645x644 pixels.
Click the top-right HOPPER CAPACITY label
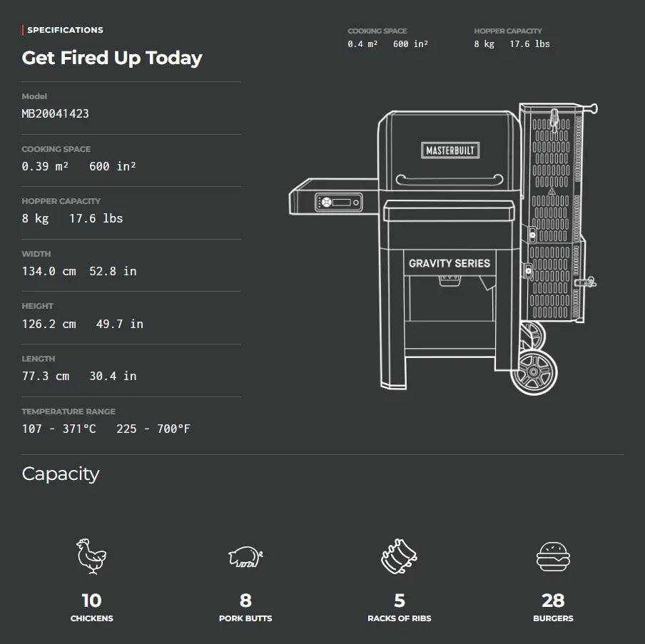(x=507, y=31)
